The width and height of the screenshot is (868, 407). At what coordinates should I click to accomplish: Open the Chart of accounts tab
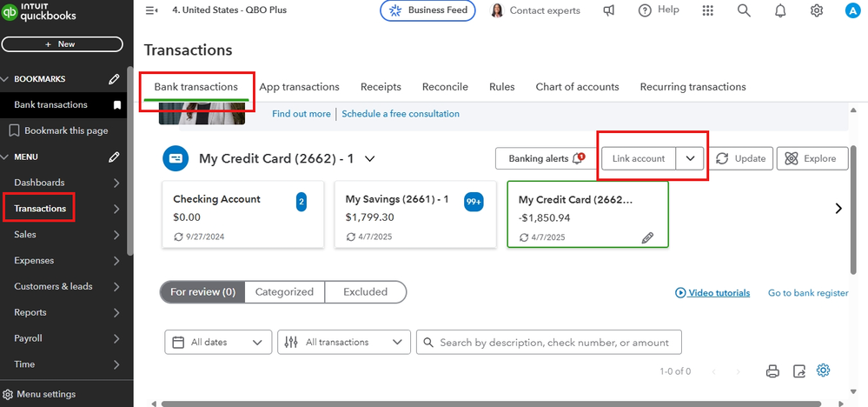(x=578, y=87)
